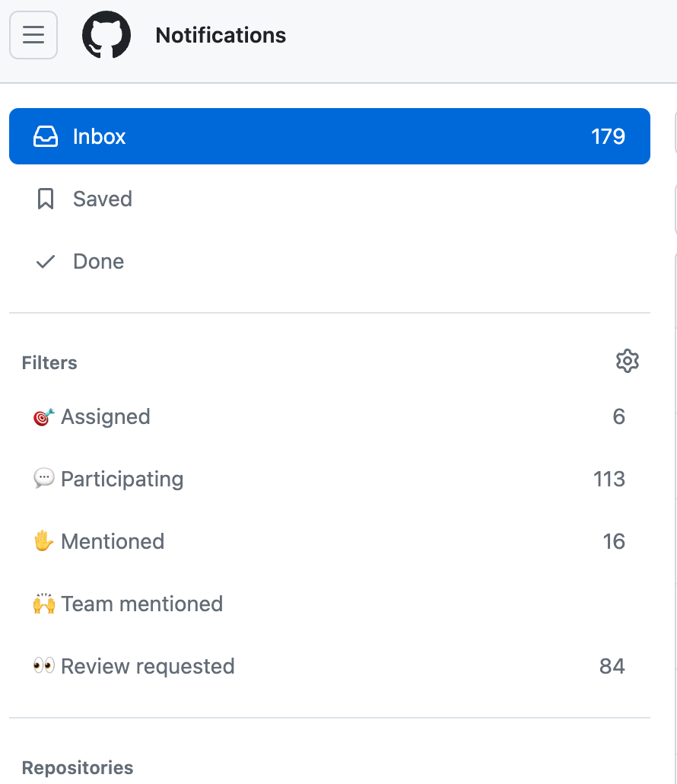Filter notifications by Assigned
This screenshot has height=784, width=677.
(106, 417)
